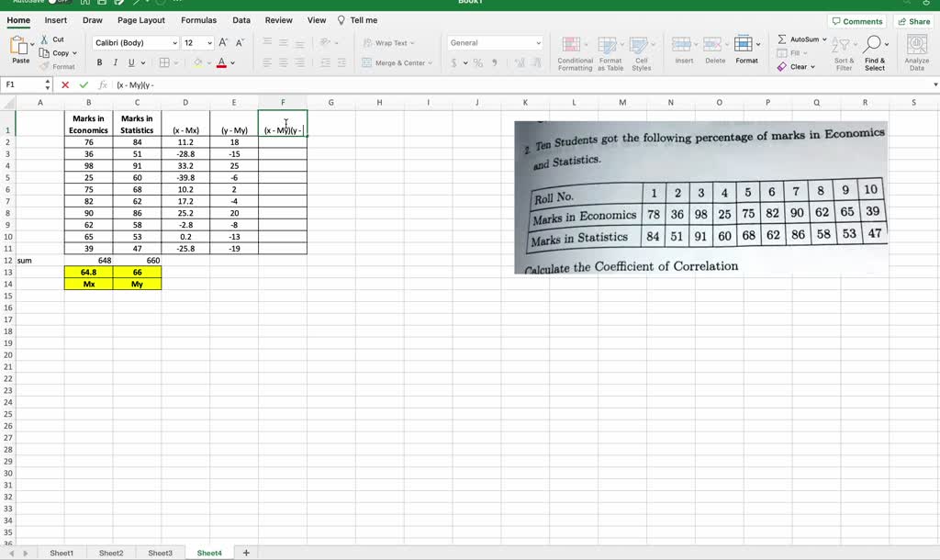Click the Analyze Data icon

click(918, 48)
